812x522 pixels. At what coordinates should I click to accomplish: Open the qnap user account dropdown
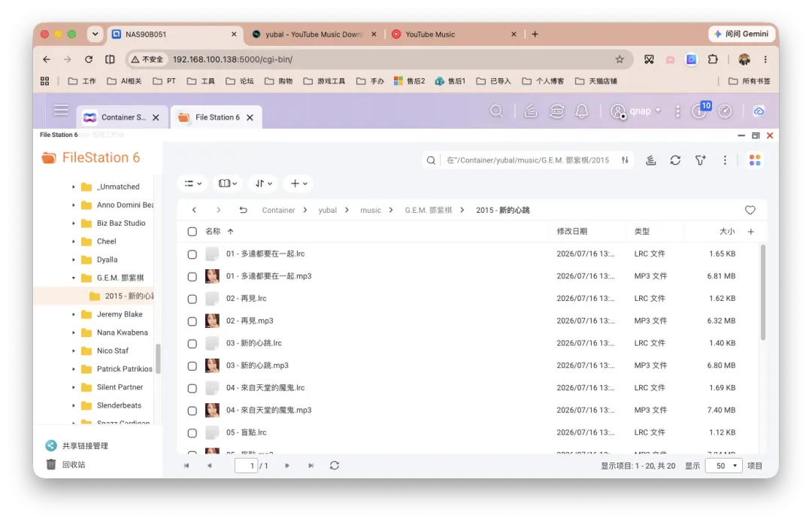(x=636, y=111)
